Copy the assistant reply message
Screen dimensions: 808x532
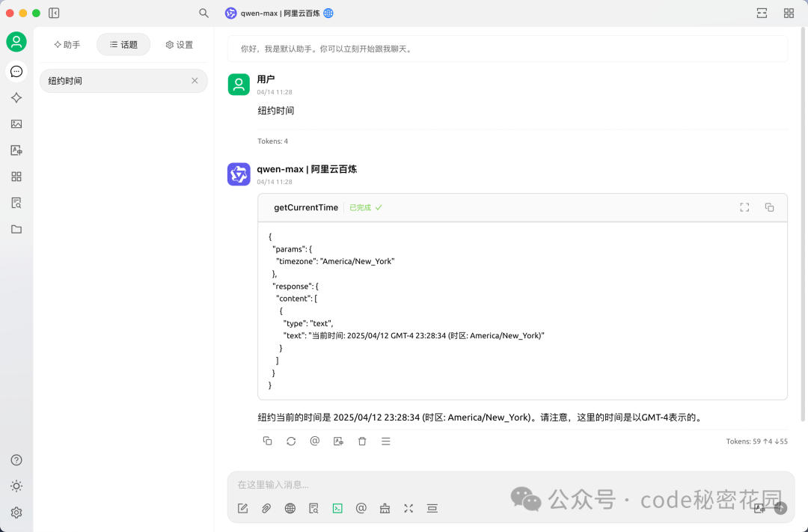pos(267,441)
